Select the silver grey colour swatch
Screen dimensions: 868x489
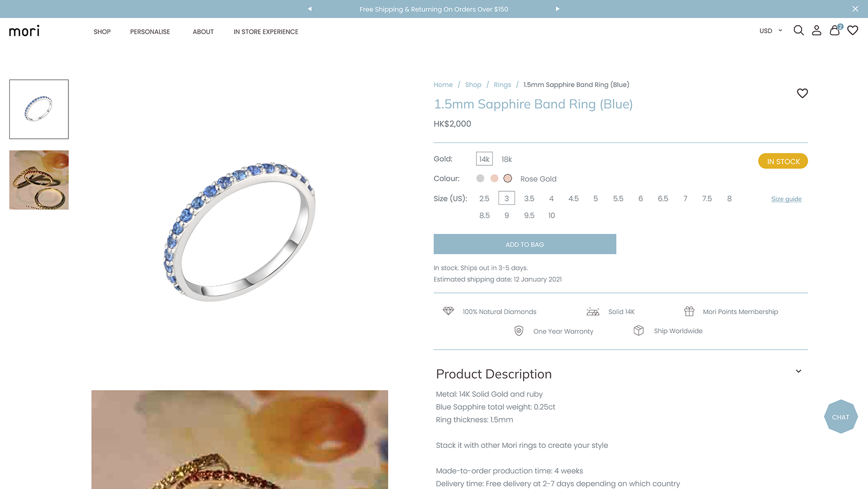480,178
